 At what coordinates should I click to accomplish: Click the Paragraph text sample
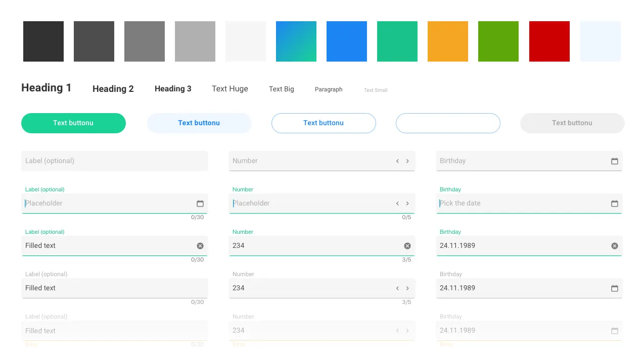point(329,89)
